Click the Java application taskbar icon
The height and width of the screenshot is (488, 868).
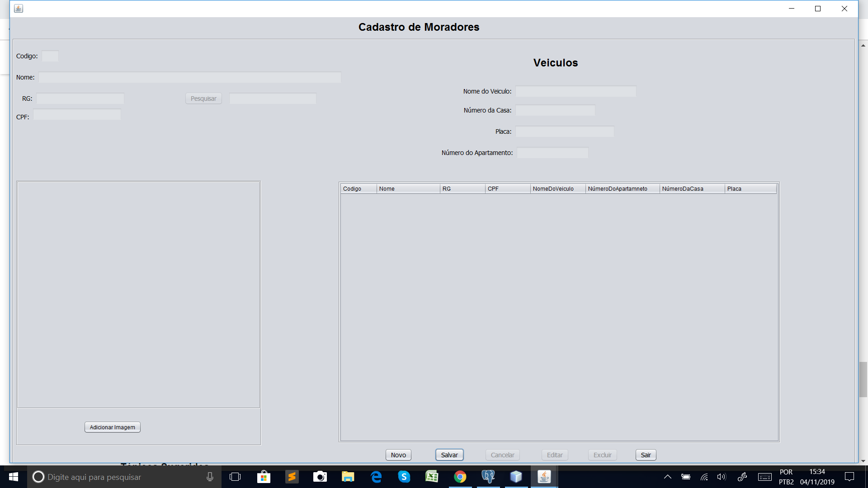coord(544,477)
